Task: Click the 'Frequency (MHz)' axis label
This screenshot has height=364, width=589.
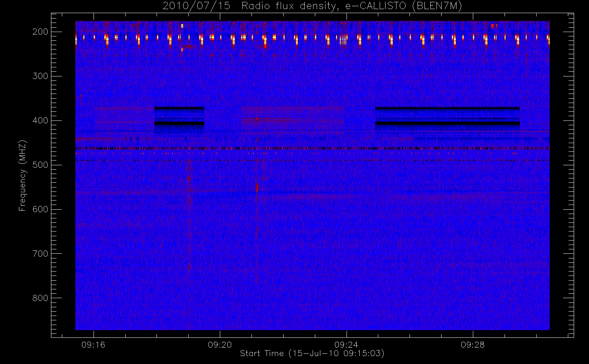Action: [23, 175]
